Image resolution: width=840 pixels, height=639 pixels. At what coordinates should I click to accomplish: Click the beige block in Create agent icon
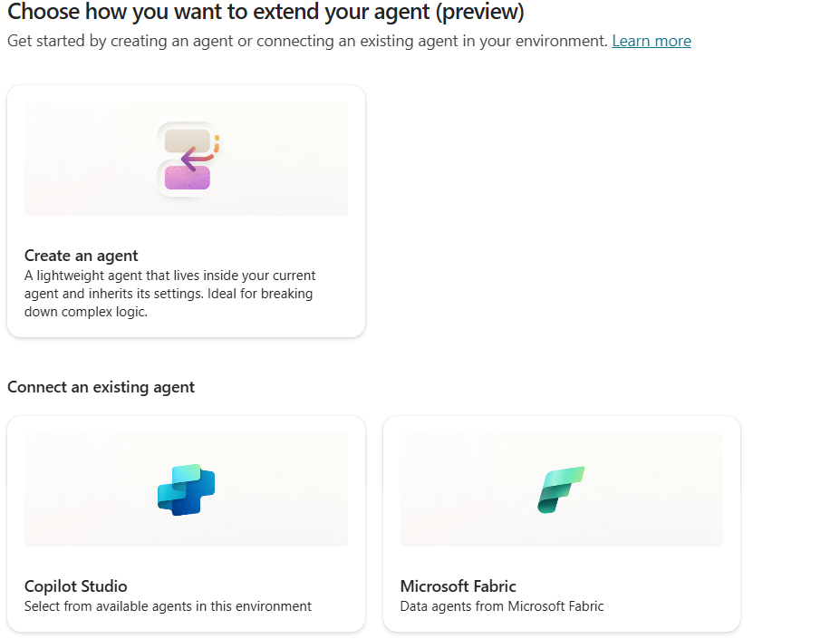[188, 141]
